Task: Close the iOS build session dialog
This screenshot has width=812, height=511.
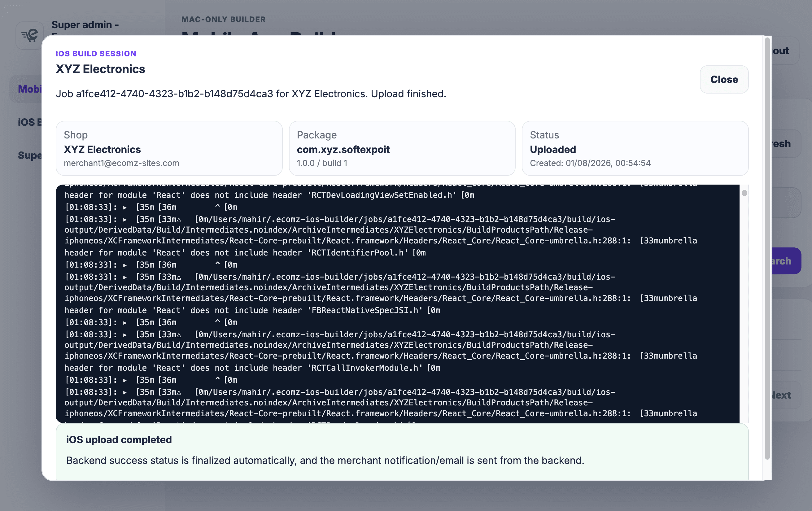Action: click(724, 79)
